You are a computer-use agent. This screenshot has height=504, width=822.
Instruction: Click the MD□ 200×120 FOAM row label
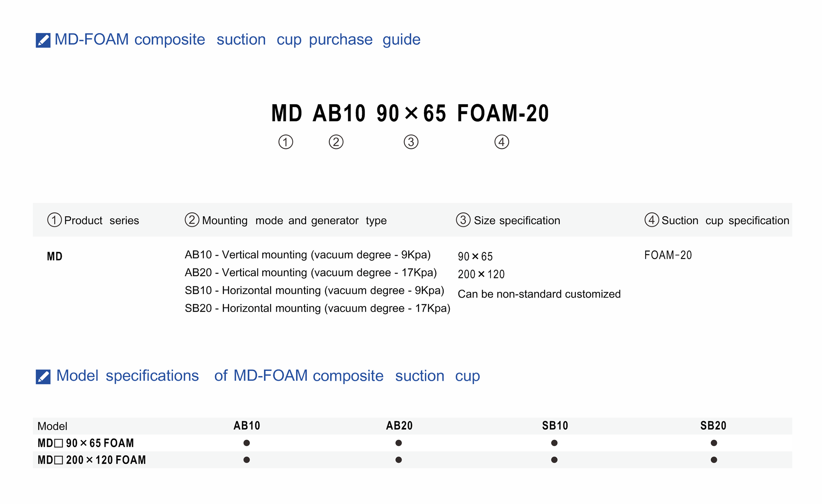pos(92,460)
